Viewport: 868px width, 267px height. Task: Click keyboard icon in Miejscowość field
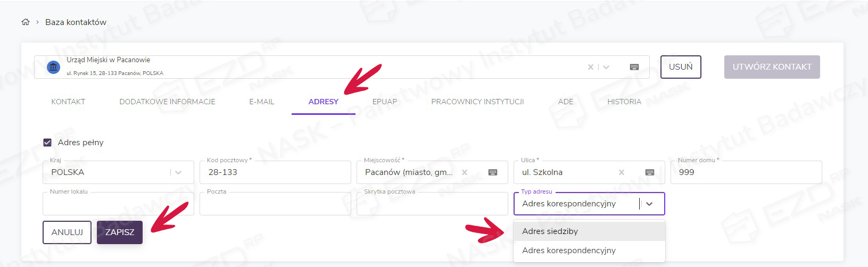click(492, 172)
